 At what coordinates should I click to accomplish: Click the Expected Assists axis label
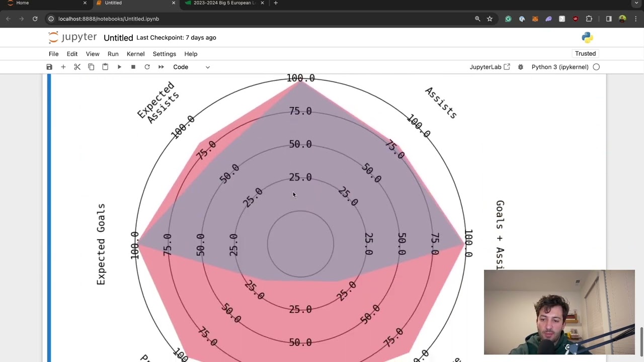158,103
